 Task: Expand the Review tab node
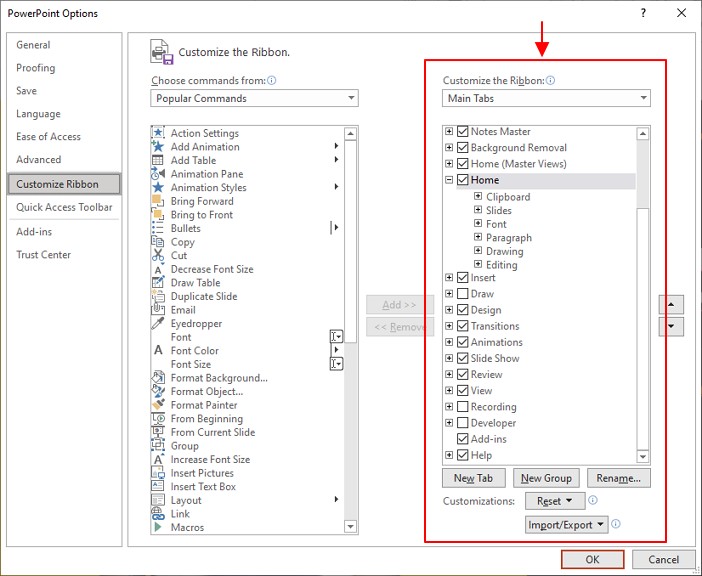coord(449,374)
